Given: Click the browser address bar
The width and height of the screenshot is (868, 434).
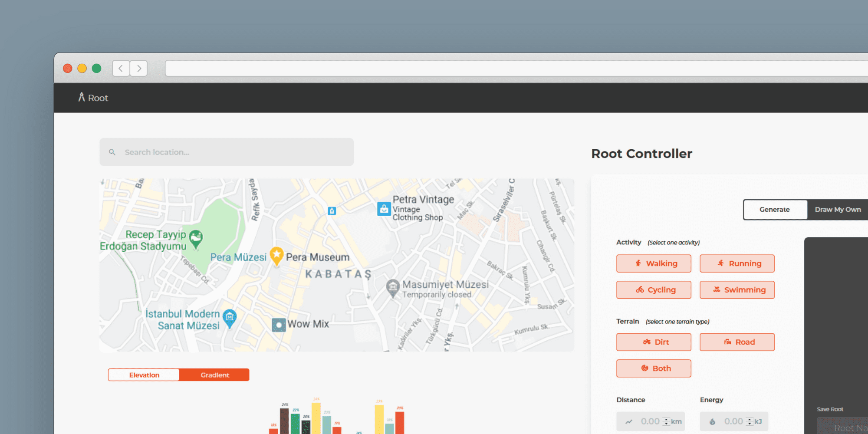Looking at the screenshot, I should [516, 68].
